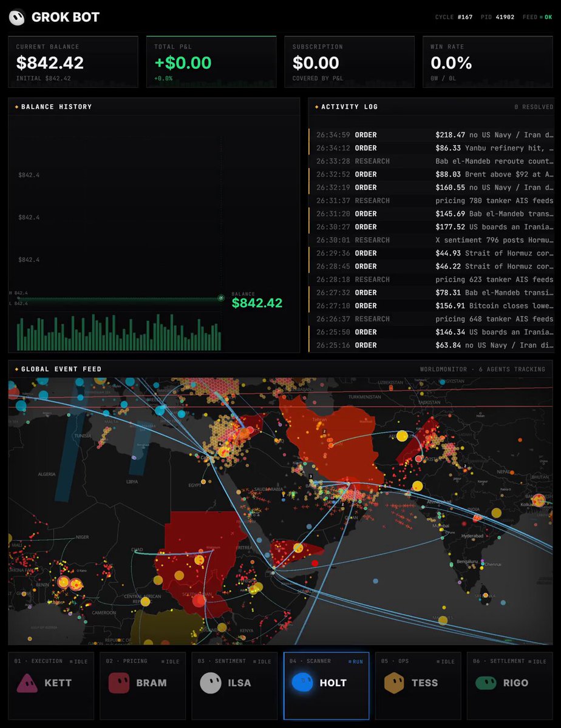Select the purple triangle Kett agent icon

[x=27, y=683]
